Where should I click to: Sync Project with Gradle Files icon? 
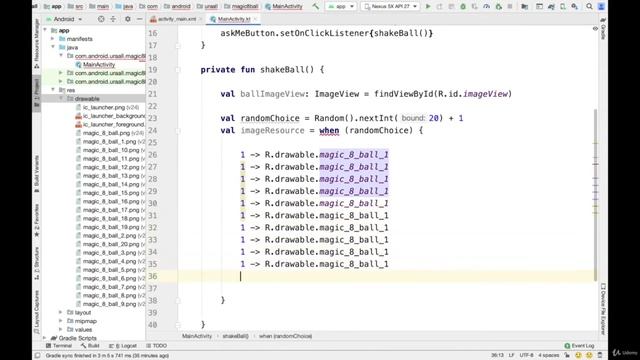pos(551,7)
